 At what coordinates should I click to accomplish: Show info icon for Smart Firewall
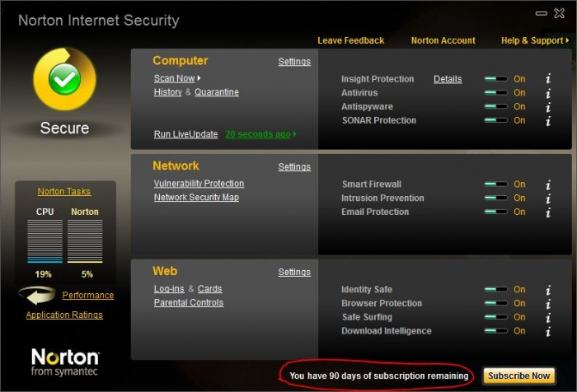point(547,184)
